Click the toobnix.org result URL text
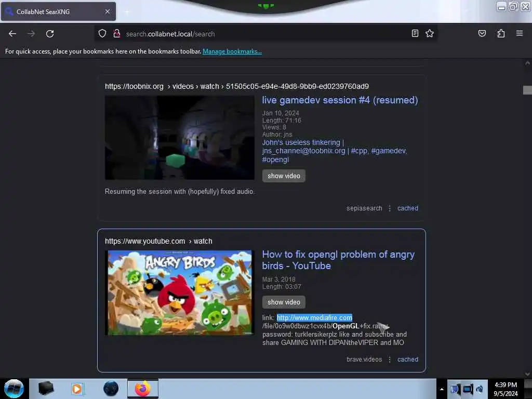The image size is (532, 399). click(236, 87)
